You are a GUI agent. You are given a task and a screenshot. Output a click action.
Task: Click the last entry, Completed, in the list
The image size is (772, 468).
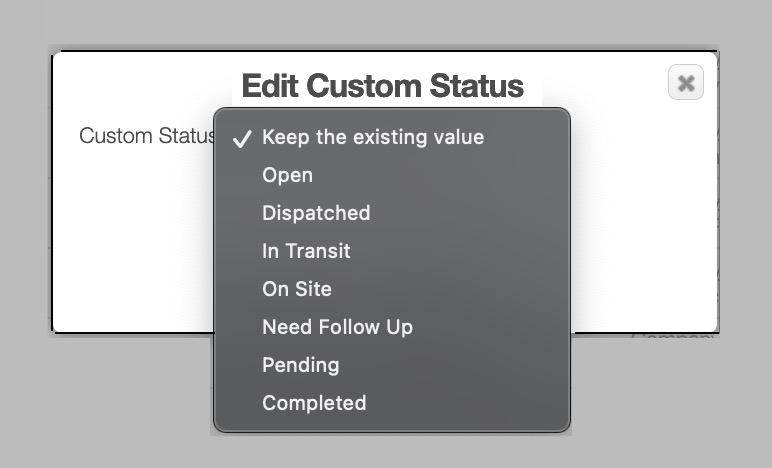[314, 403]
